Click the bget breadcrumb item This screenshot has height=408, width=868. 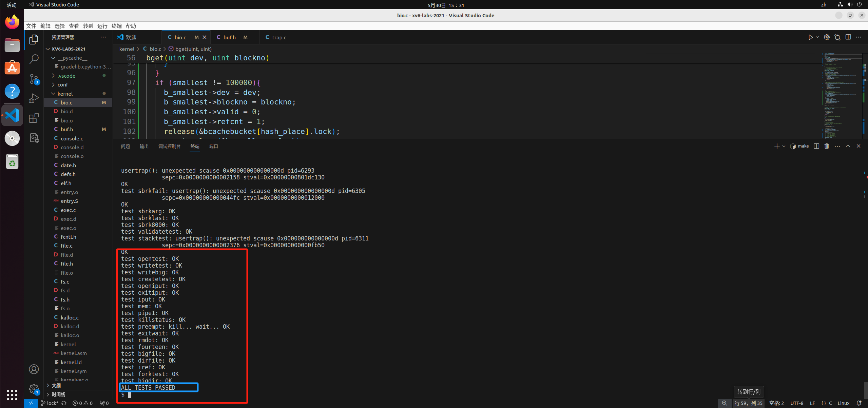point(190,49)
